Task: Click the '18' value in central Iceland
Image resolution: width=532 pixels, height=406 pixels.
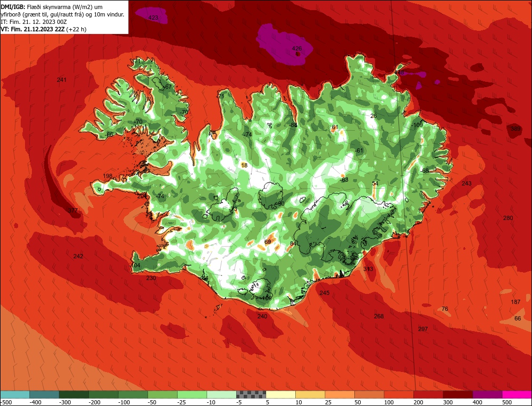Action: pyautogui.click(x=244, y=165)
